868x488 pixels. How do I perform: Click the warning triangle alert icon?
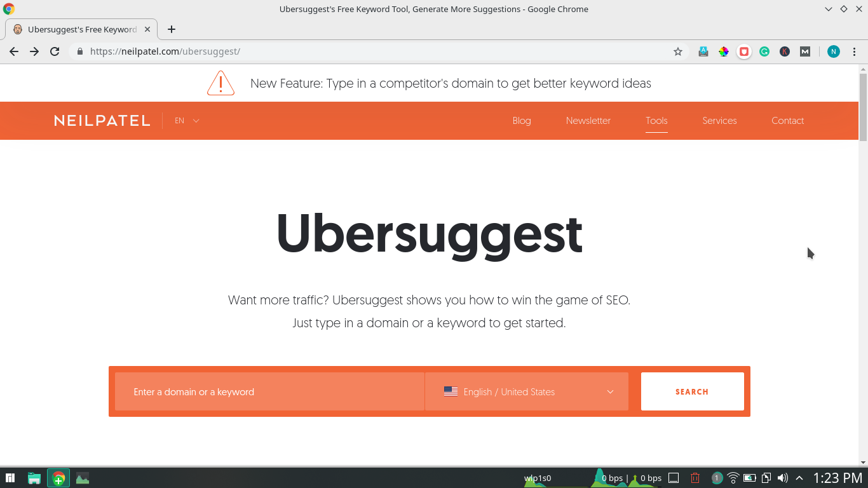220,83
